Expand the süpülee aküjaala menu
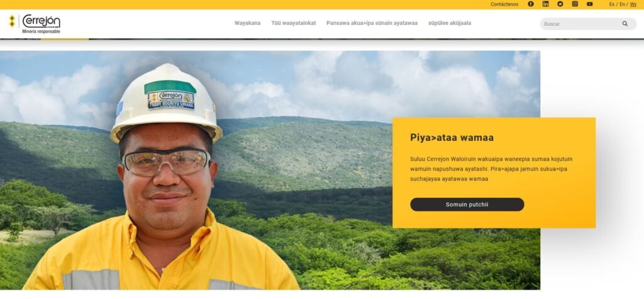Viewport: 644px width, 299px height. 449,23
